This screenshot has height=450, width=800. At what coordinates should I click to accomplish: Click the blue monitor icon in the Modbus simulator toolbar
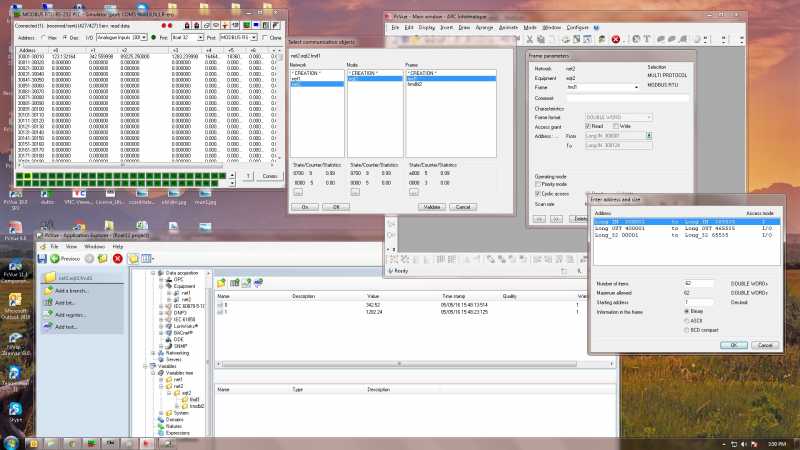[x=256, y=25]
